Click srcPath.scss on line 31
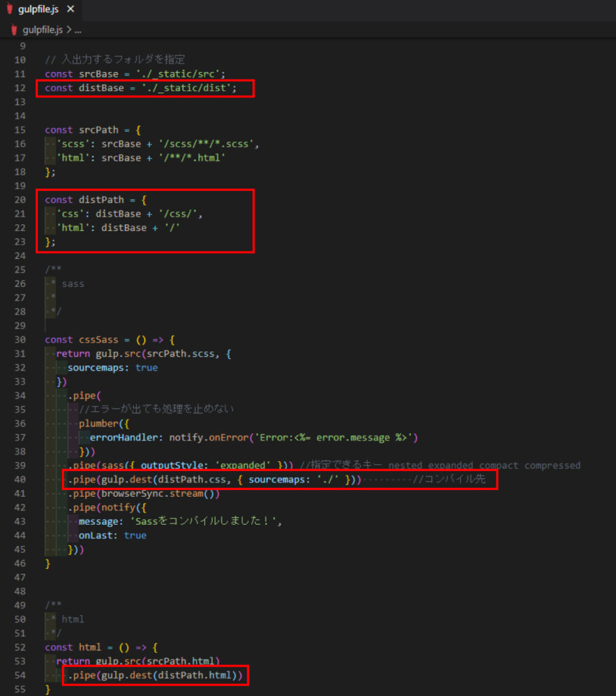616x696 pixels. point(181,353)
